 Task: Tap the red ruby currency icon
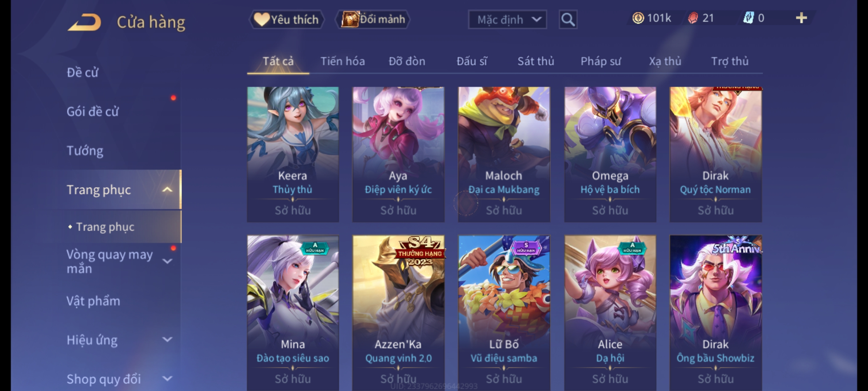[x=693, y=18]
